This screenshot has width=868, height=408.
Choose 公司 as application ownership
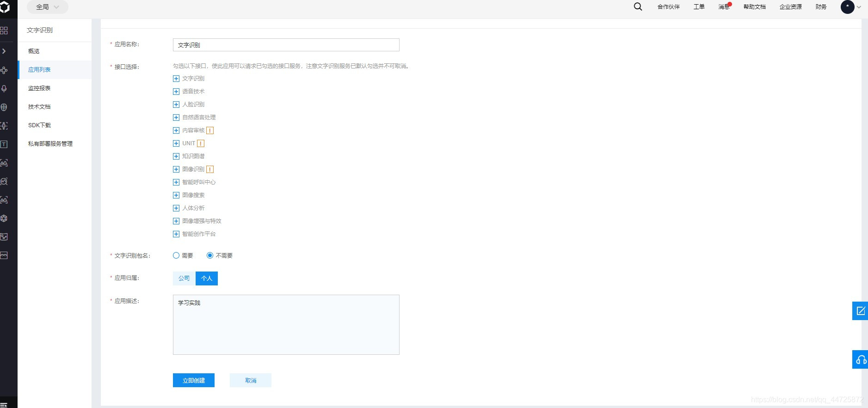coord(184,278)
